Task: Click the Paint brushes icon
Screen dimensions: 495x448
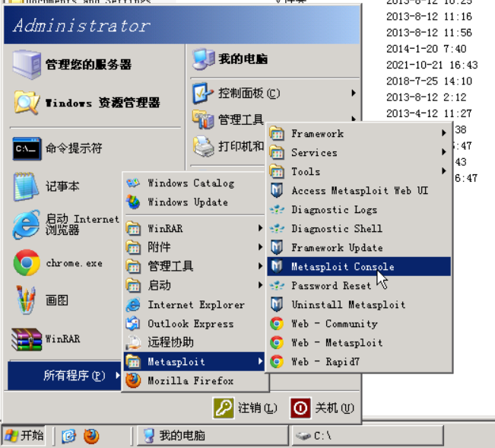Action: pyautogui.click(x=26, y=300)
